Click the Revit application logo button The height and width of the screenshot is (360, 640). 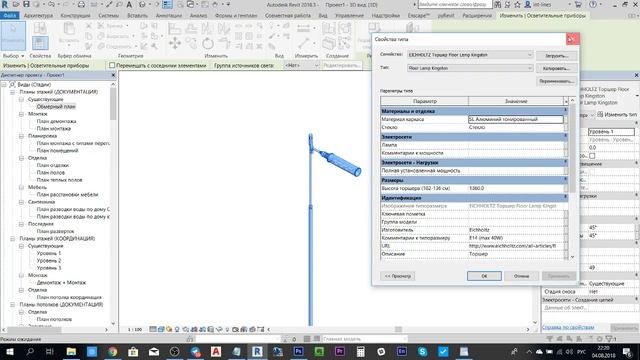[x=5, y=4]
